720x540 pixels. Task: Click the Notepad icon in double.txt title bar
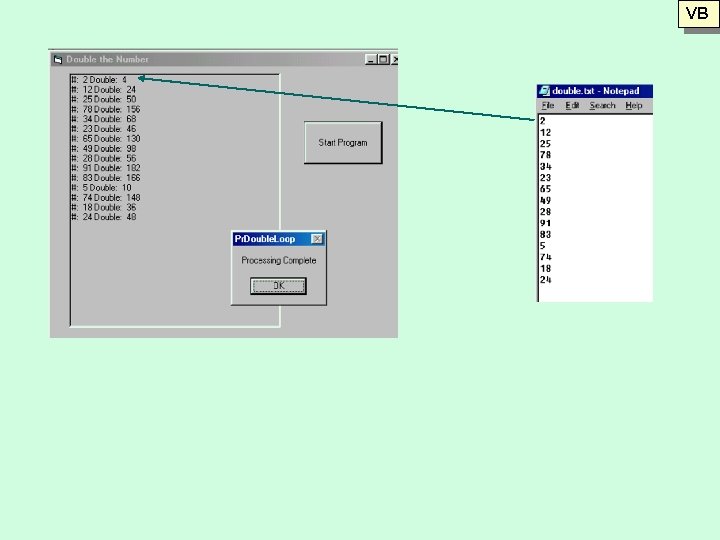pyautogui.click(x=545, y=91)
